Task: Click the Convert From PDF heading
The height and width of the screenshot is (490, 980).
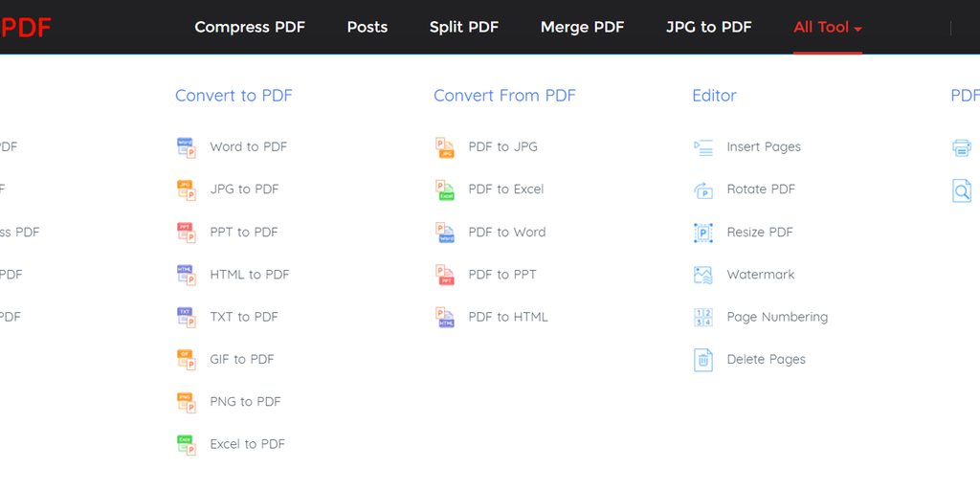Action: (504, 96)
